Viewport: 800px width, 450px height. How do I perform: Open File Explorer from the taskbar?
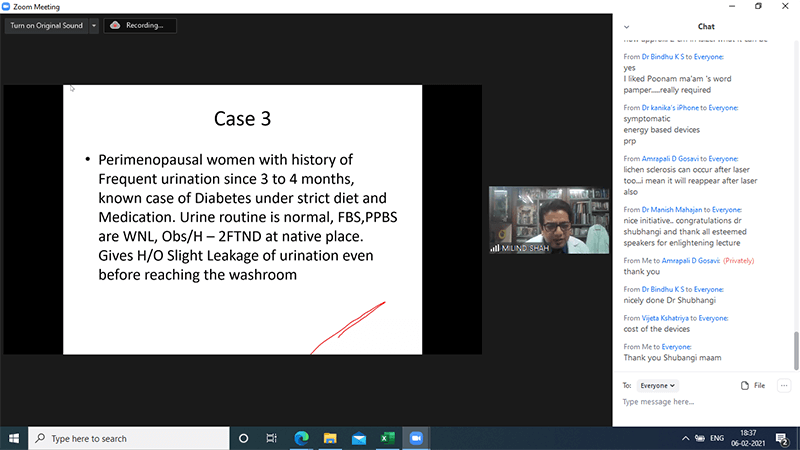click(x=329, y=438)
